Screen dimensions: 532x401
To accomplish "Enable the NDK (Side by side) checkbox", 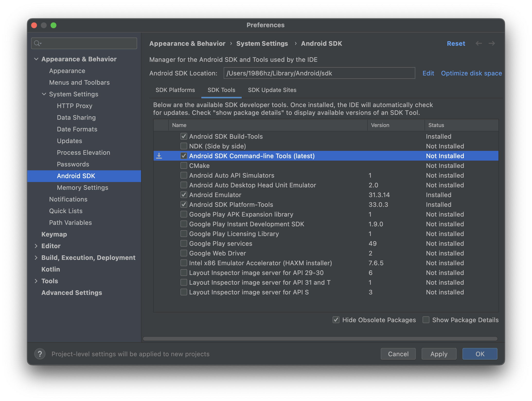I will pos(184,146).
